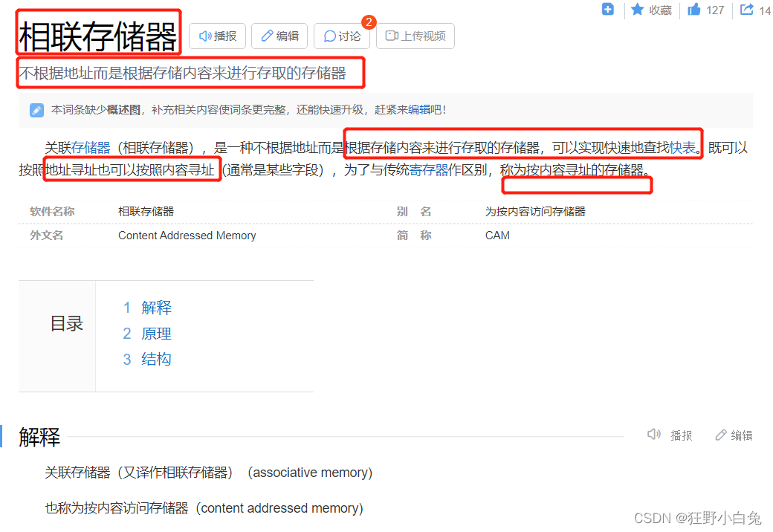The image size is (773, 532).
Task: Click the 播报 button beside the title
Action: (217, 36)
